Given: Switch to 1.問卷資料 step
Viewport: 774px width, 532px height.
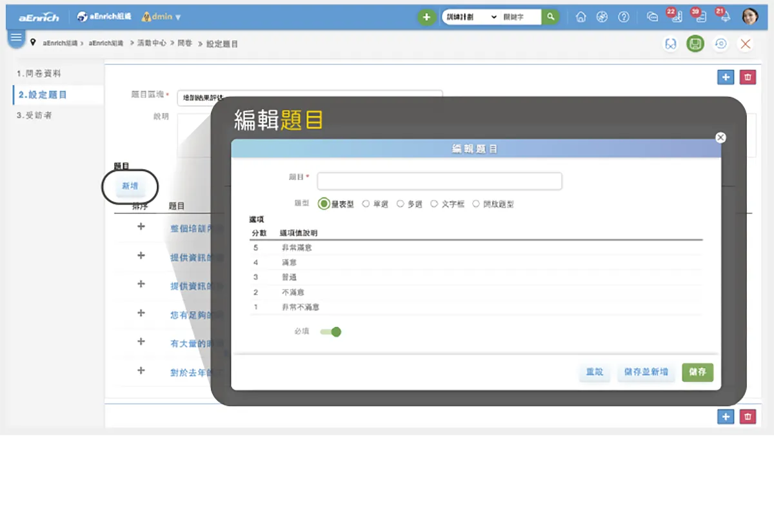Looking at the screenshot, I should (39, 74).
